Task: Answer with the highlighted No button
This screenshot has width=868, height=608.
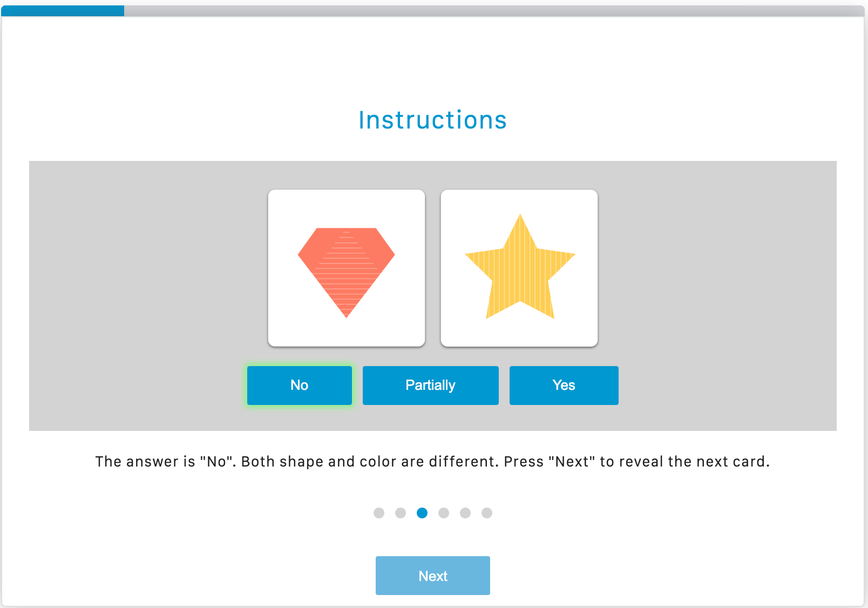Action: 300,385
